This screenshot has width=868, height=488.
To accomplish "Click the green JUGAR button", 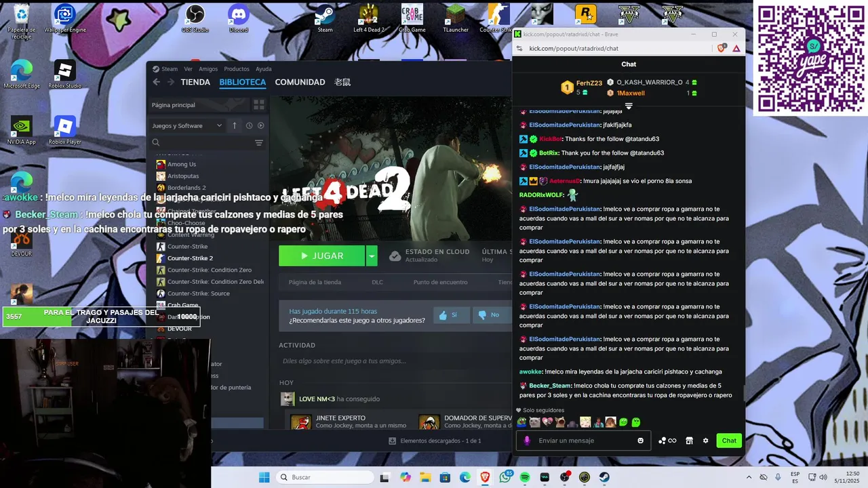I will (322, 256).
